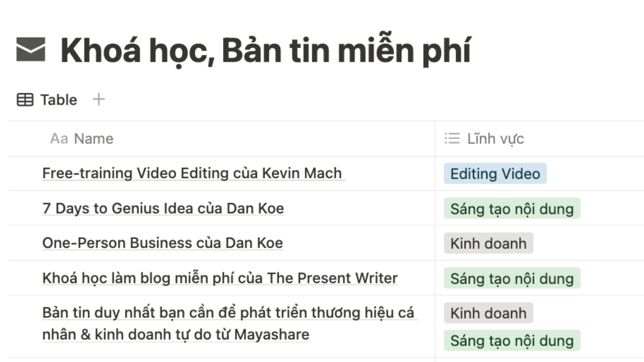
Task: Select the blue Editing Video tag
Action: pyautogui.click(x=495, y=174)
